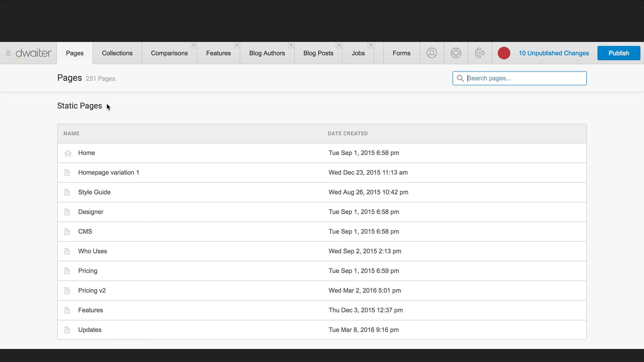This screenshot has height=362, width=644.
Task: Click the dwaiter logo
Action: pos(34,53)
